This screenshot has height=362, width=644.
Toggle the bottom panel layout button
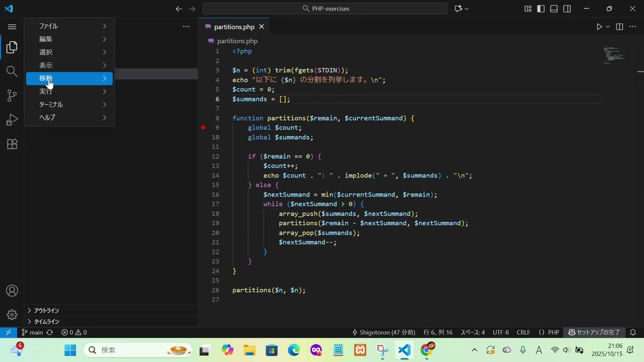click(x=554, y=9)
